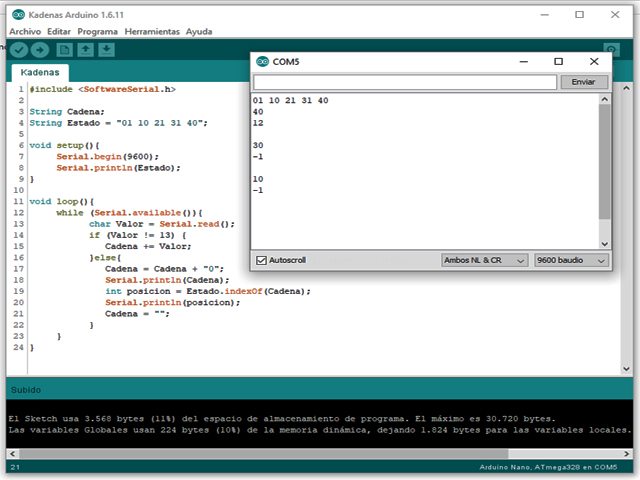Click the serial monitor scroll down arrow
The image size is (640, 480).
tap(605, 244)
